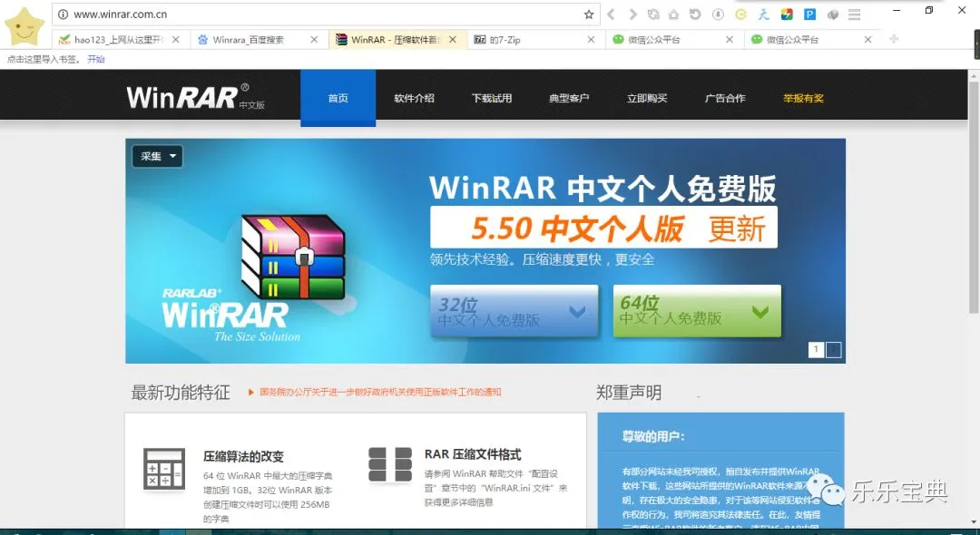The width and height of the screenshot is (980, 535).
Task: Click the 郑重声明 section title
Action: 629,393
